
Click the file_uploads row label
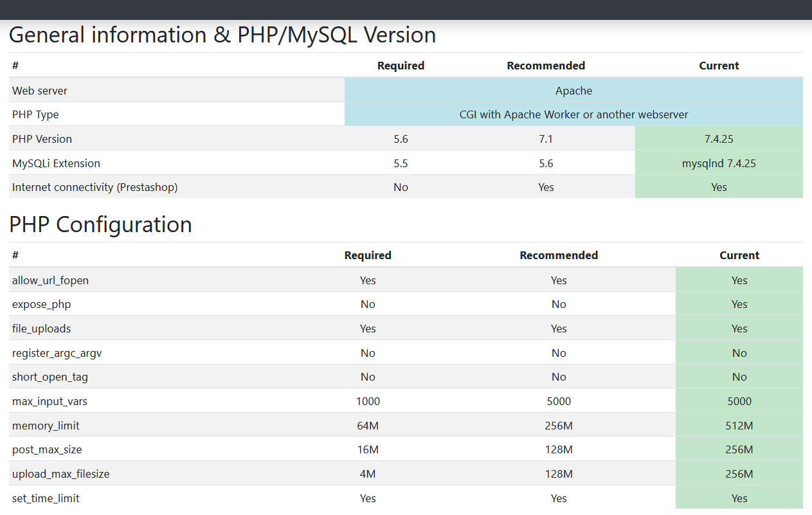point(41,329)
